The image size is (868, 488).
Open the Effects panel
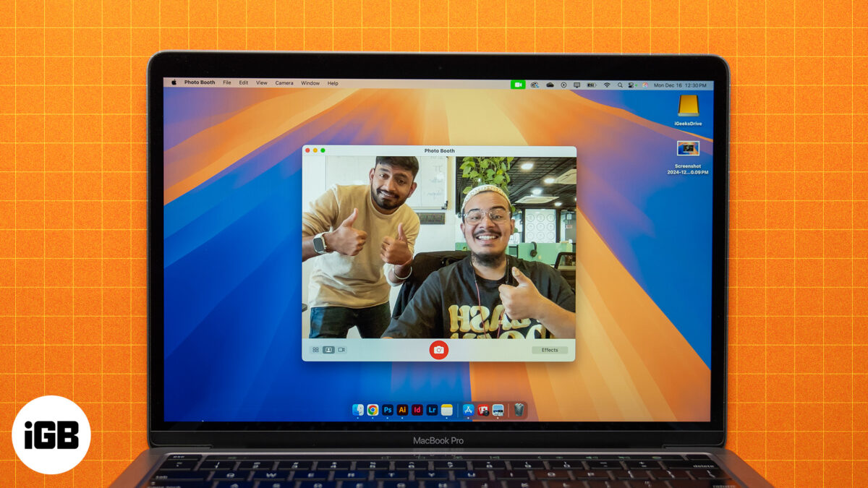[x=551, y=349]
